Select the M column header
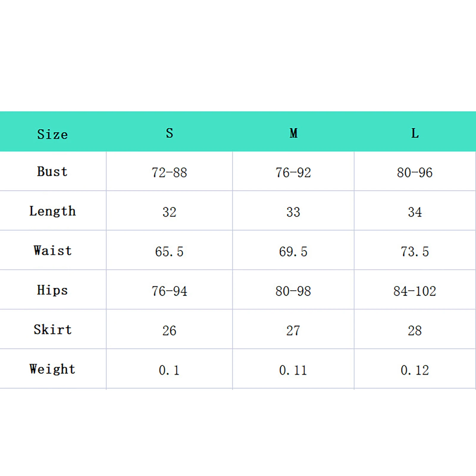This screenshot has width=476, height=476. 293,133
